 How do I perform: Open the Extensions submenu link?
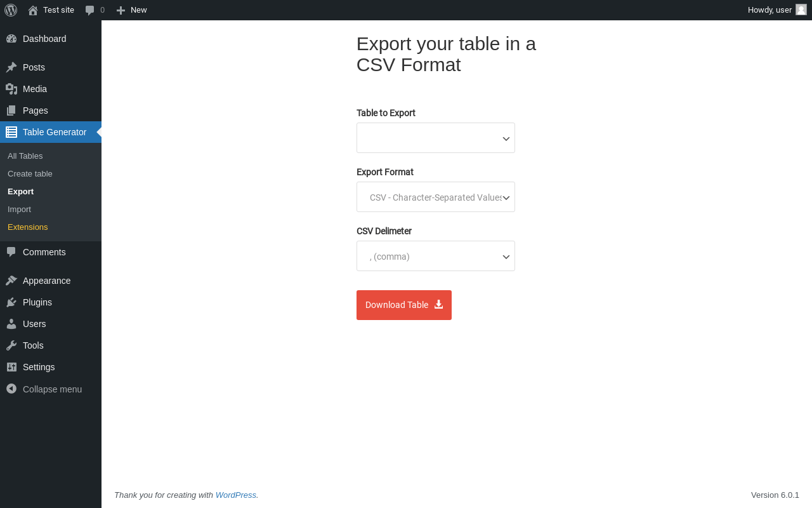28,227
